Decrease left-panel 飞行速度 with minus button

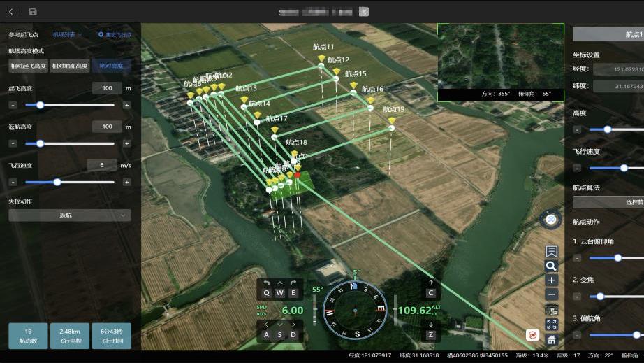13,182
